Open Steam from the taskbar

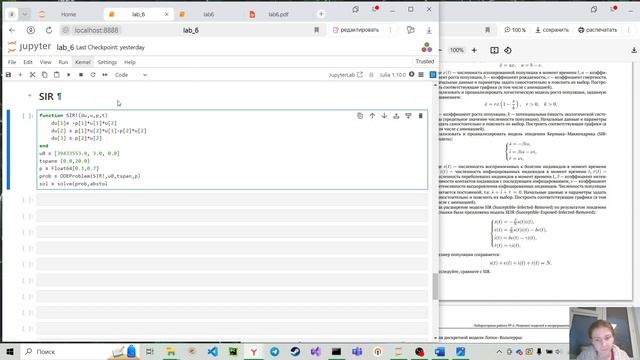pyautogui.click(x=295, y=351)
